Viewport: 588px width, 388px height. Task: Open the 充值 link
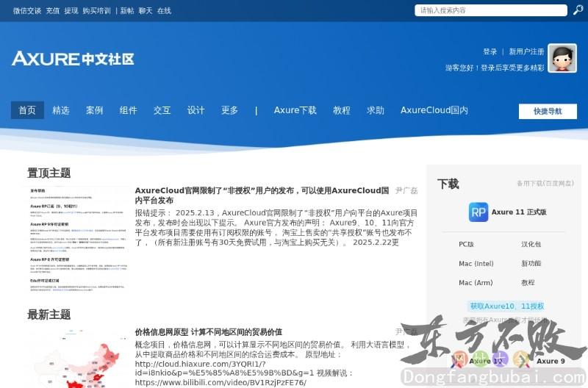pos(53,11)
